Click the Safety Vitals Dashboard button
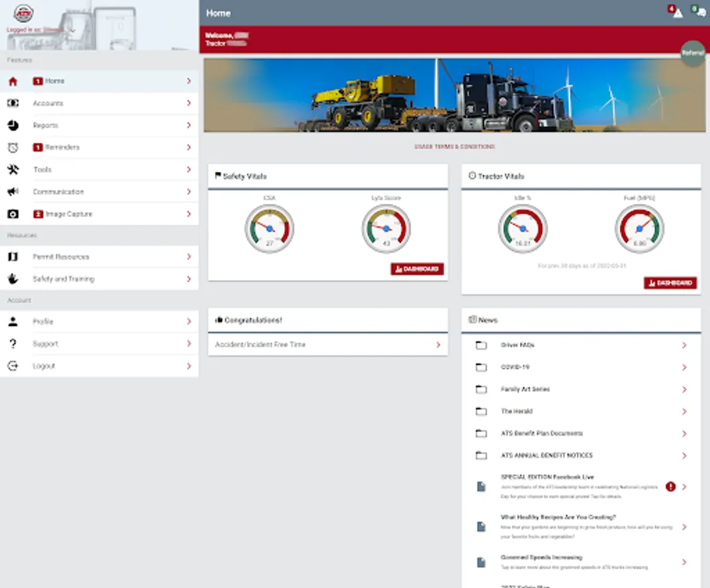This screenshot has width=710, height=588. pos(417,269)
